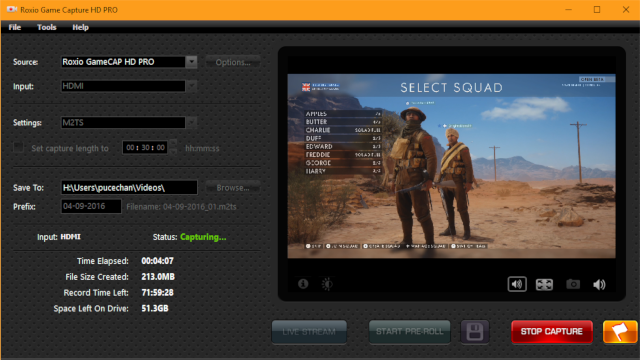Image resolution: width=640 pixels, height=360 pixels.
Task: Expand the Input HDMI dropdown
Action: [x=191, y=86]
